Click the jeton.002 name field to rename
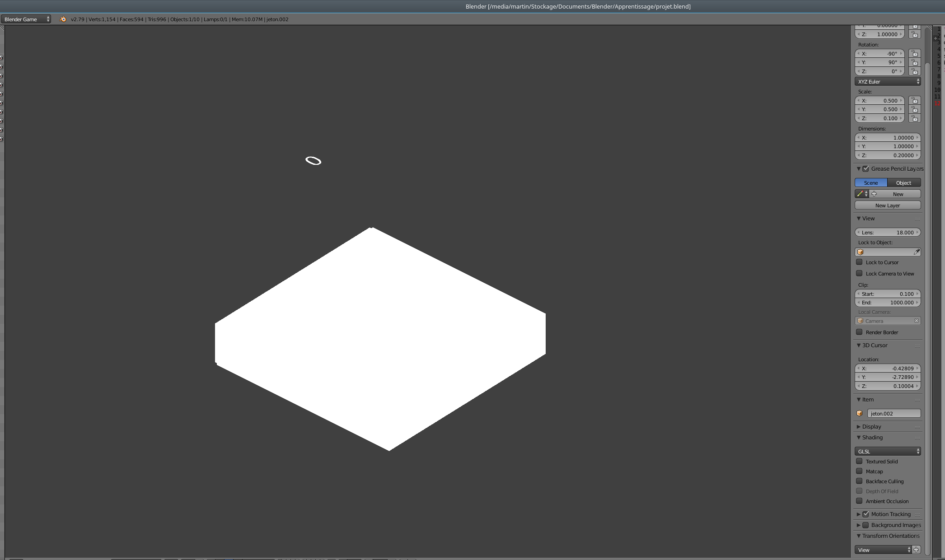 click(894, 413)
